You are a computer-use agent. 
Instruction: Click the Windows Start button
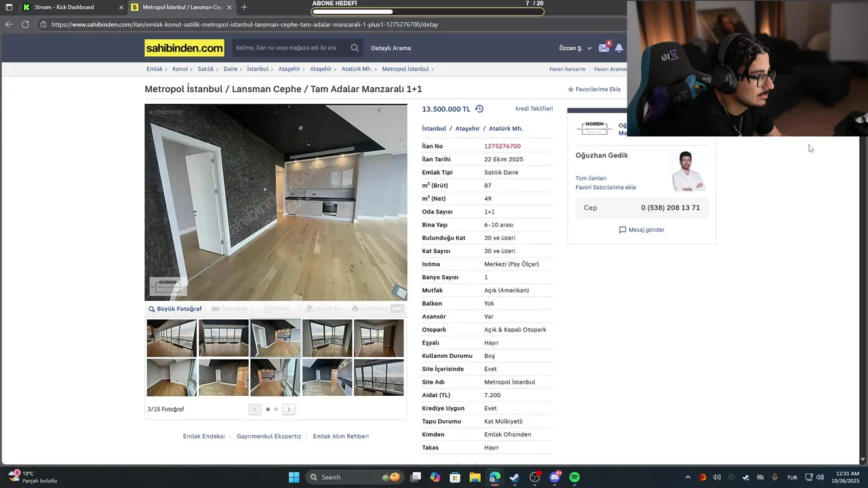pyautogui.click(x=294, y=477)
